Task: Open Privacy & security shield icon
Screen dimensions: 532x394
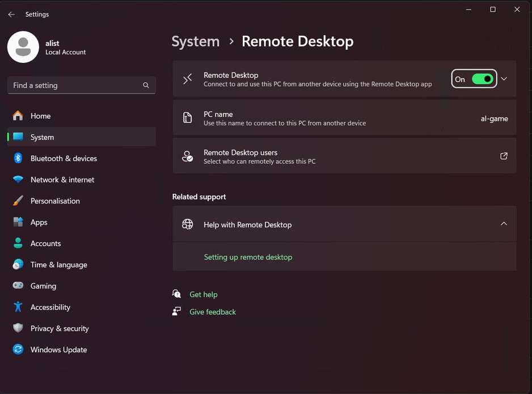Action: coord(18,328)
